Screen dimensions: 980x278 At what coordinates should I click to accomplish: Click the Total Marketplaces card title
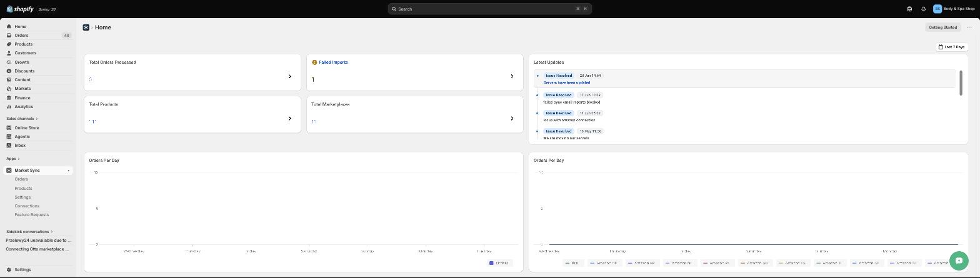click(x=331, y=104)
